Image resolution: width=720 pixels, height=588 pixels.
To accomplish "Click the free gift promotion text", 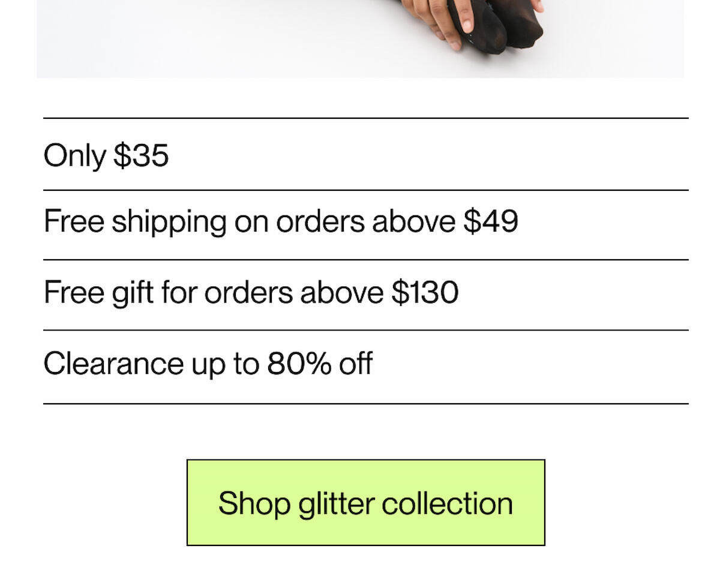I will pyautogui.click(x=251, y=292).
